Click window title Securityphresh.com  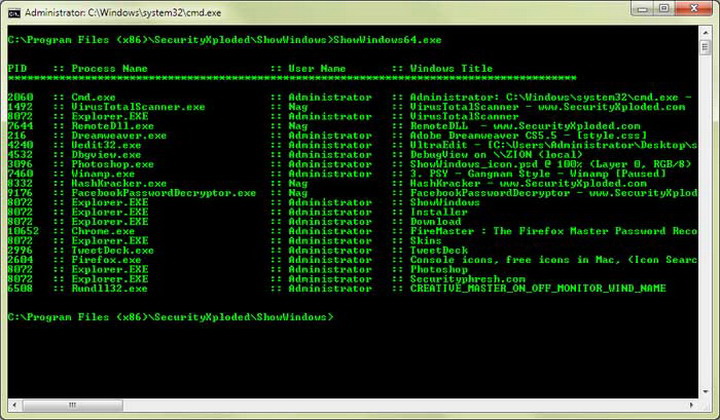tap(467, 279)
